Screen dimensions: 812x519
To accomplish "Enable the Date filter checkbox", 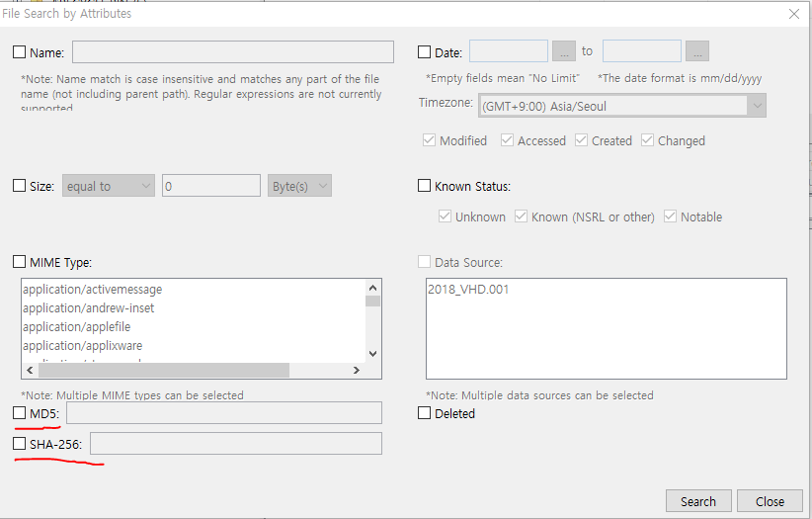I will [x=424, y=51].
